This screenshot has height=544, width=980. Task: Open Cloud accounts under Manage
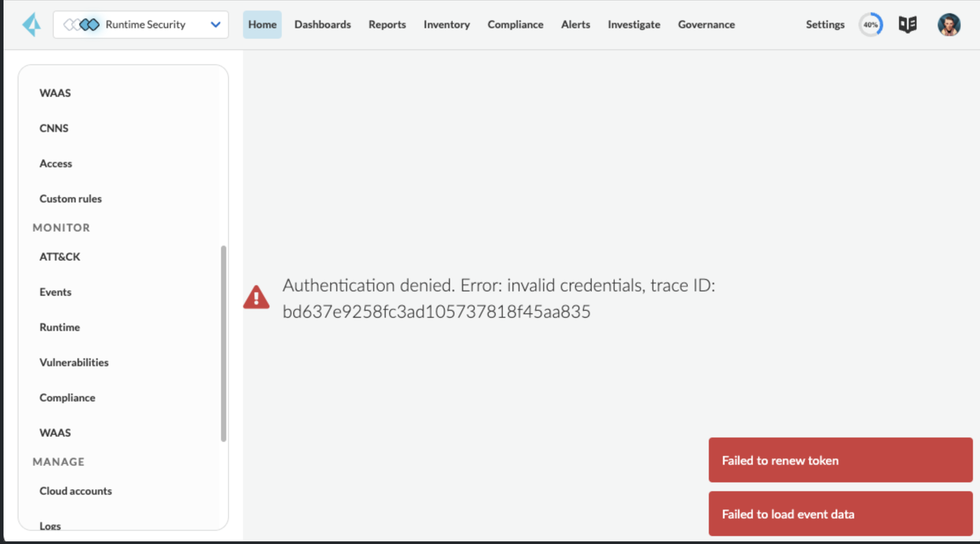pyautogui.click(x=76, y=491)
